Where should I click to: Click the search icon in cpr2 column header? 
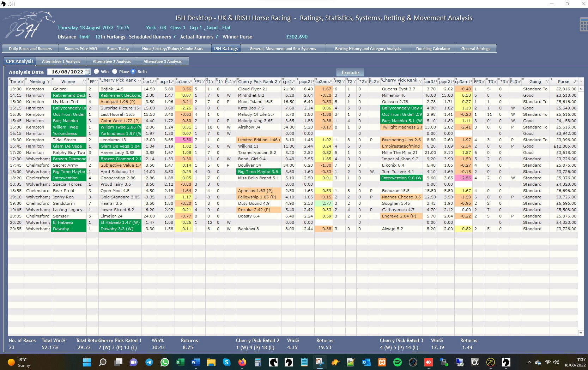[294, 82]
